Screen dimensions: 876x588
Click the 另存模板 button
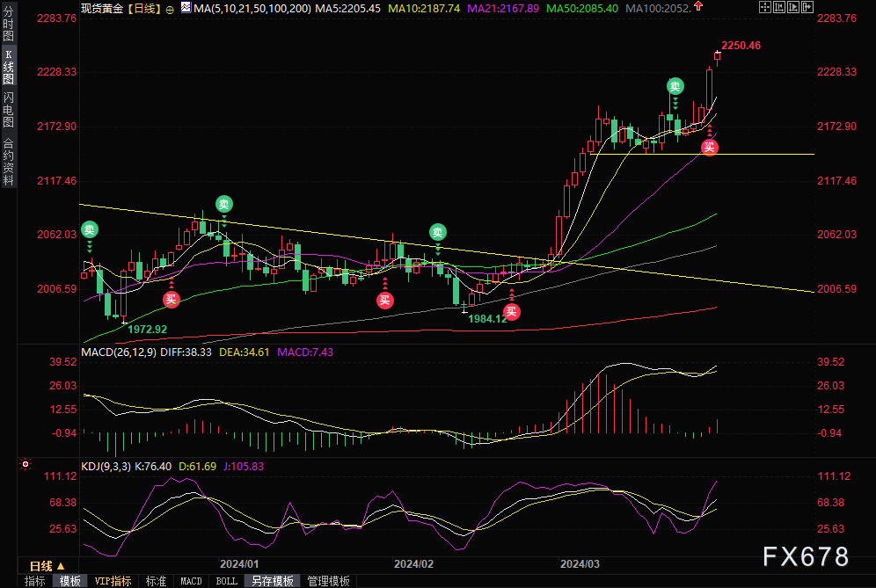[x=272, y=581]
